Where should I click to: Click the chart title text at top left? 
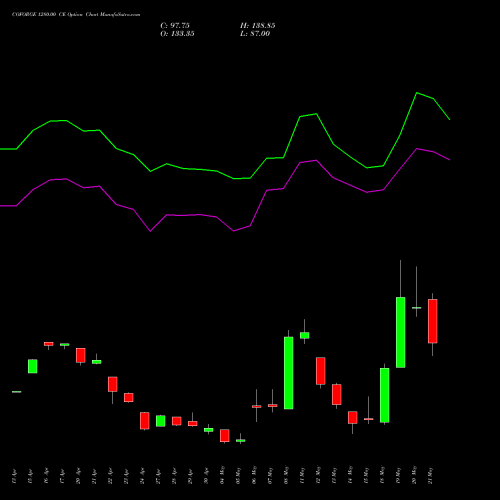point(76,15)
